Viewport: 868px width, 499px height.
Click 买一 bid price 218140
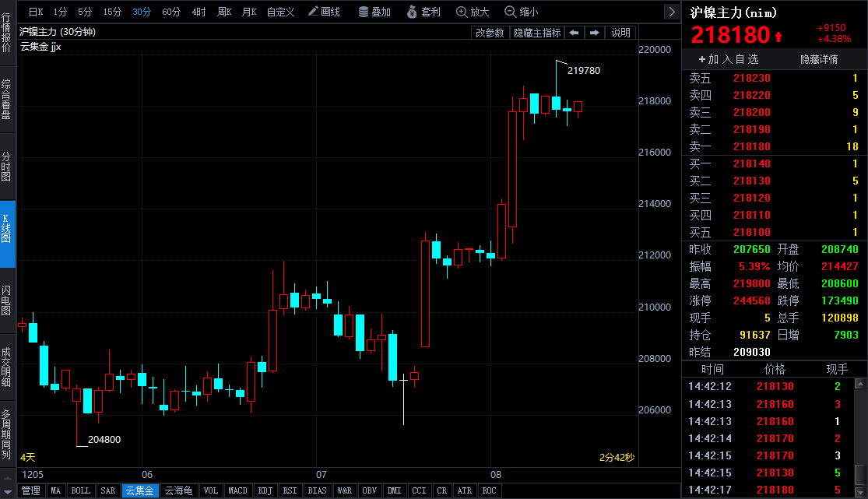(x=752, y=164)
